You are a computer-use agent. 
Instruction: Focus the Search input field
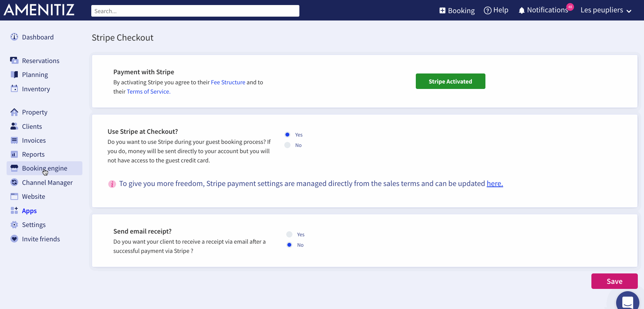(195, 11)
